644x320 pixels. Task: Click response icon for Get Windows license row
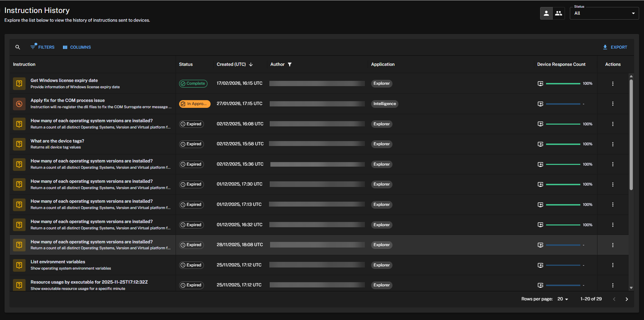pyautogui.click(x=540, y=84)
